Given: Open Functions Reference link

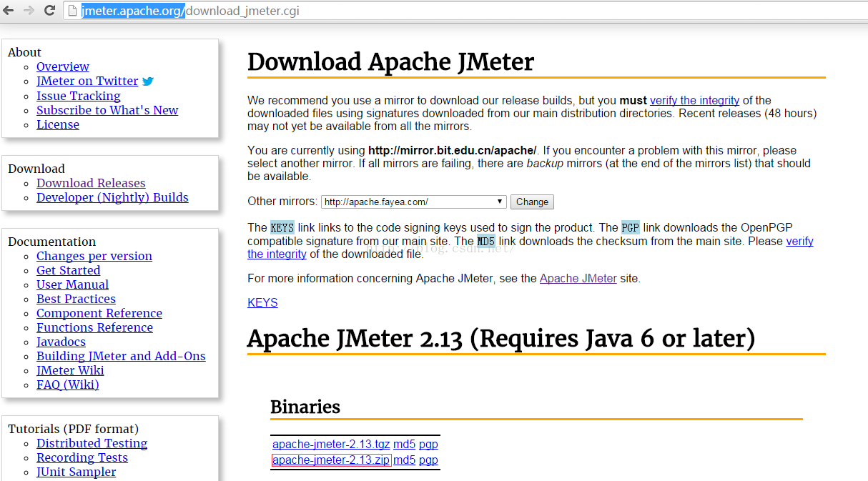Looking at the screenshot, I should 95,327.
